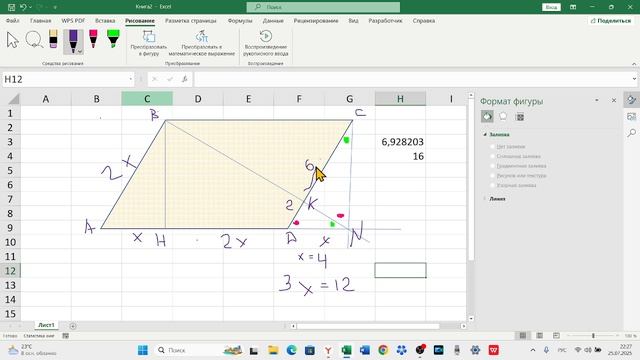Select the Lasso select tool

(34, 40)
